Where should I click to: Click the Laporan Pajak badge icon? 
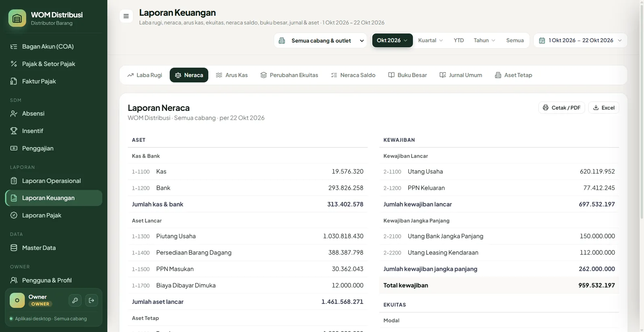(x=14, y=215)
